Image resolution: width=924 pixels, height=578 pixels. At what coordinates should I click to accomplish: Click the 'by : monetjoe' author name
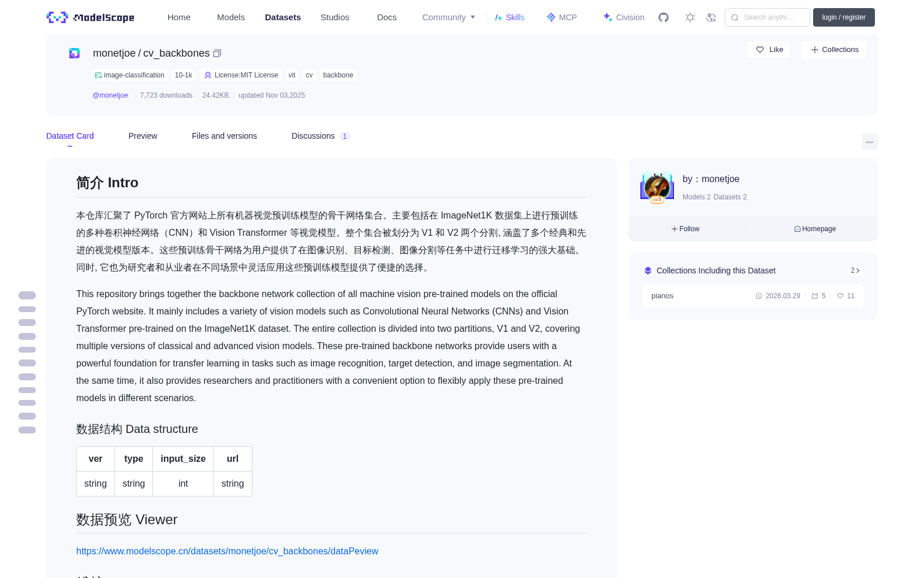tap(711, 179)
